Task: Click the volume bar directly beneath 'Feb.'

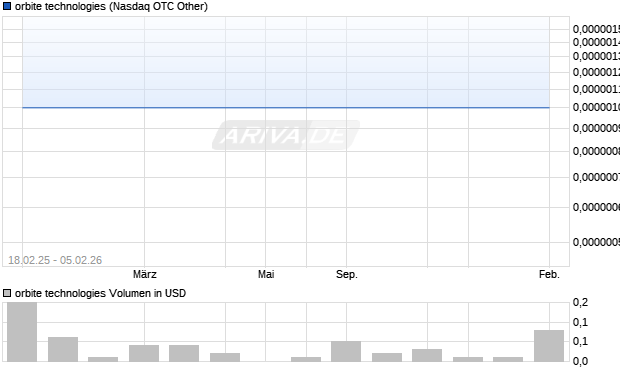Action: click(549, 346)
